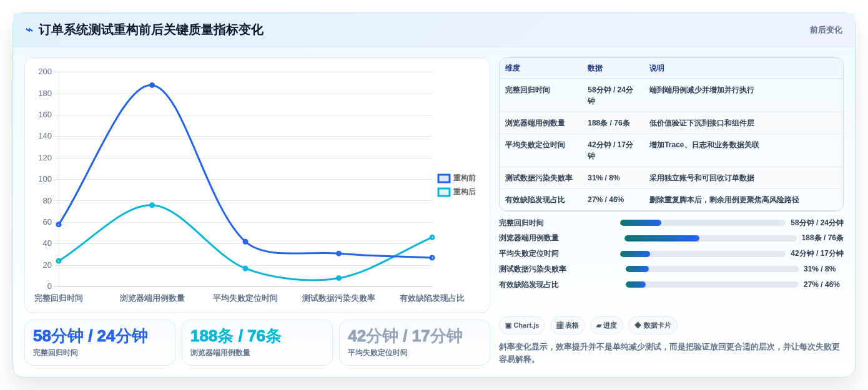
Task: Click the Chart.js tag button
Action: click(x=521, y=325)
